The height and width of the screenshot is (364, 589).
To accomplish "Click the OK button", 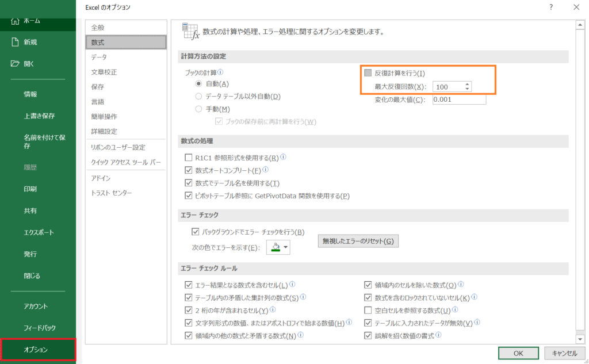I will pyautogui.click(x=518, y=353).
